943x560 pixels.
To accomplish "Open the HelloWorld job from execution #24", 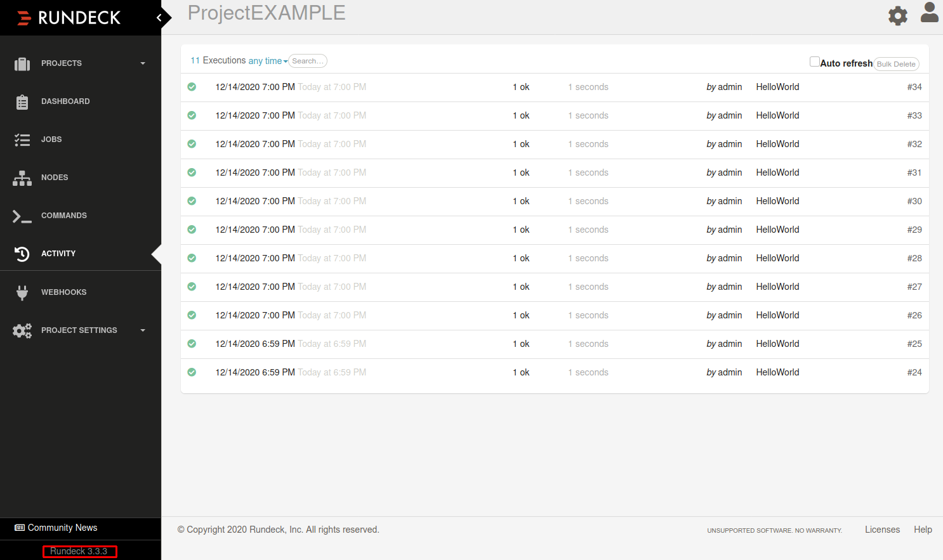I will [777, 372].
